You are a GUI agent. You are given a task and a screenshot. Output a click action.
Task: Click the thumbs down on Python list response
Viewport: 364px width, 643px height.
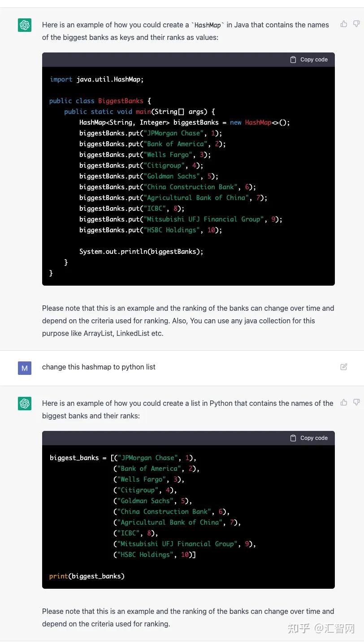pos(356,403)
